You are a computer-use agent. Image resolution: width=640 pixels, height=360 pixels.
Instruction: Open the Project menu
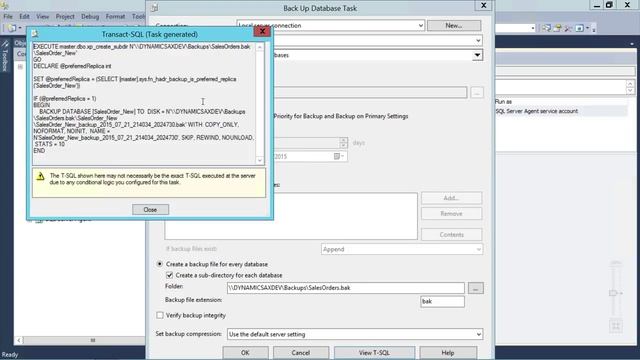pos(65,17)
